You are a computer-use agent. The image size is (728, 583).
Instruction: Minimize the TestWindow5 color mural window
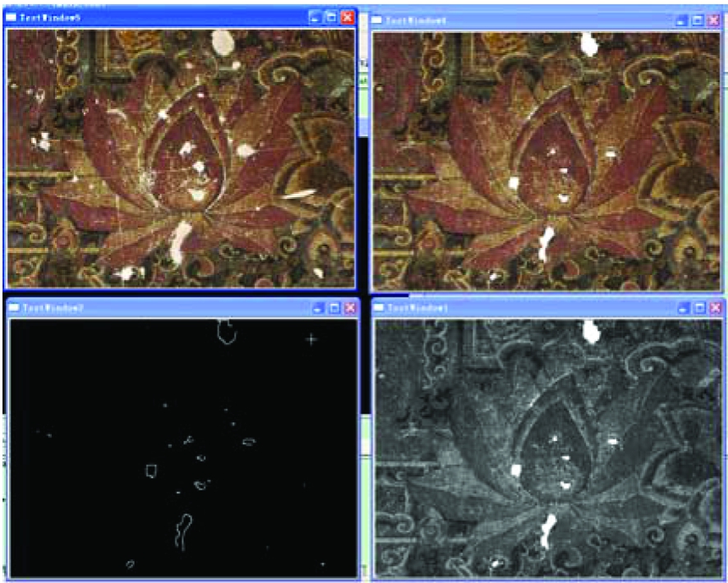[315, 17]
